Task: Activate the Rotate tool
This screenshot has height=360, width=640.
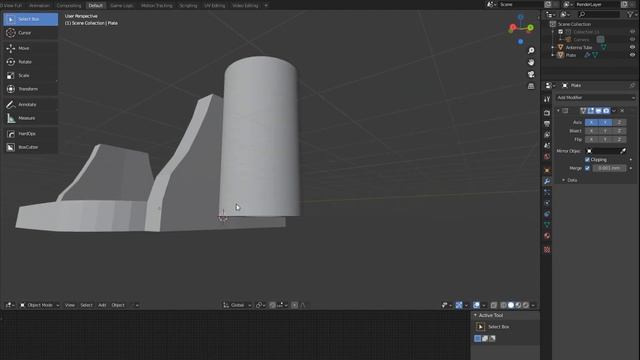Action: pos(31,62)
